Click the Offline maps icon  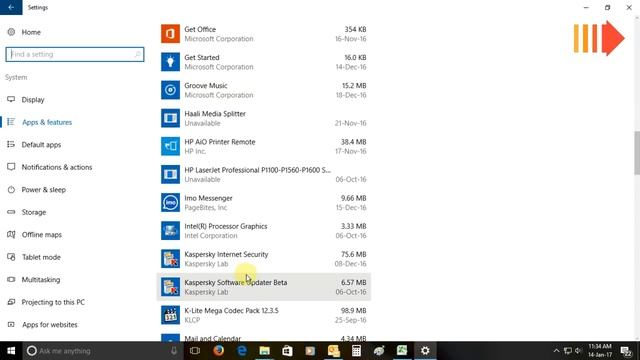click(11, 234)
